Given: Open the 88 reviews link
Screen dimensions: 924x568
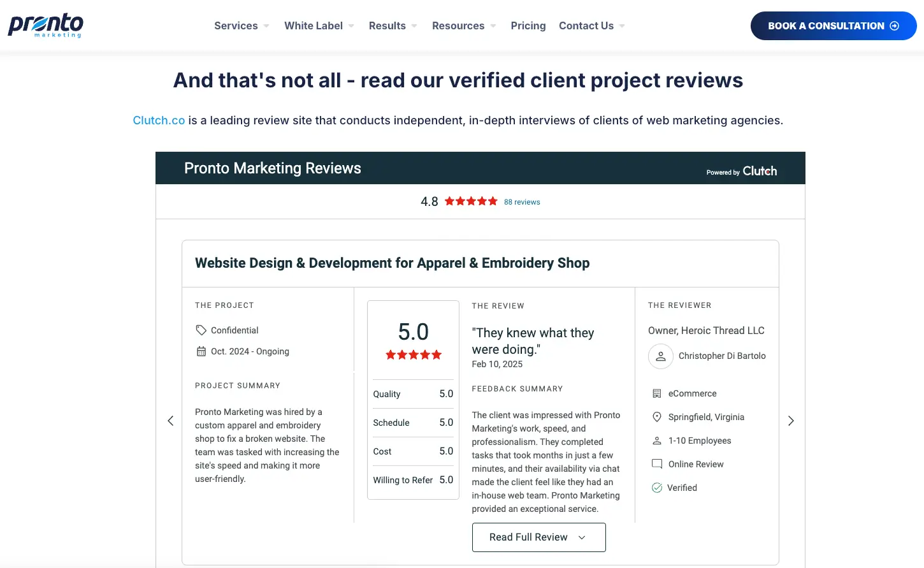Looking at the screenshot, I should pyautogui.click(x=522, y=202).
